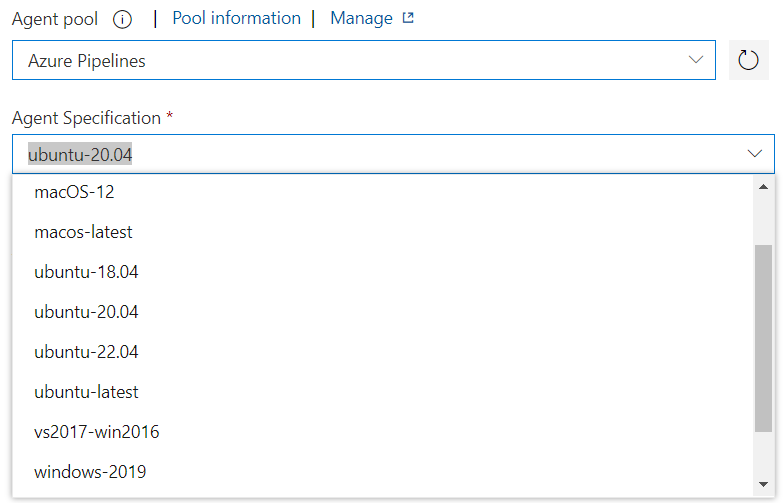Collapse the Agent Specification dropdown chevron
This screenshot has width=783, height=503.
point(754,153)
